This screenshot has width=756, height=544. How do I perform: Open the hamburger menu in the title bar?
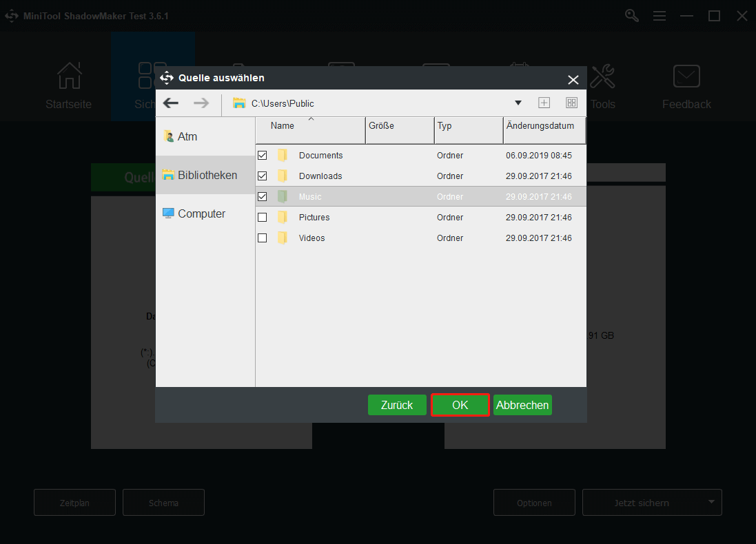coord(660,15)
